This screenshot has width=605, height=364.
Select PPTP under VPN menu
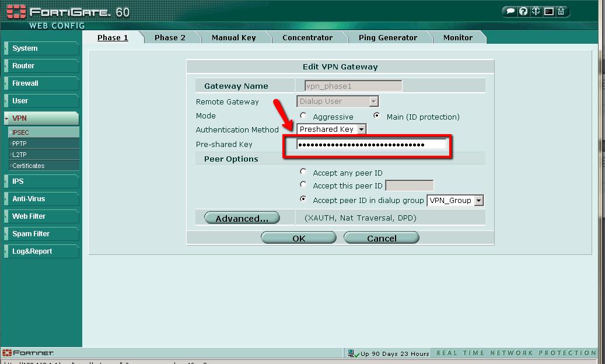point(44,143)
